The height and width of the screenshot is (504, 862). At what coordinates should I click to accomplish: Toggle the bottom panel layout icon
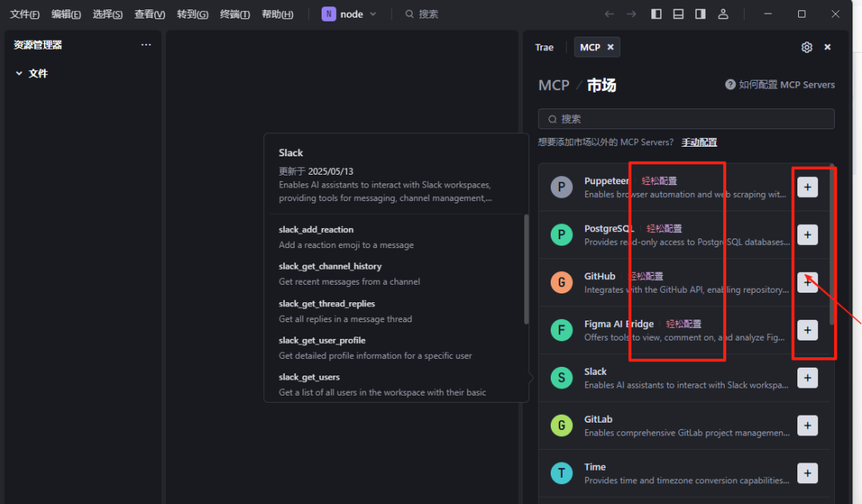678,14
